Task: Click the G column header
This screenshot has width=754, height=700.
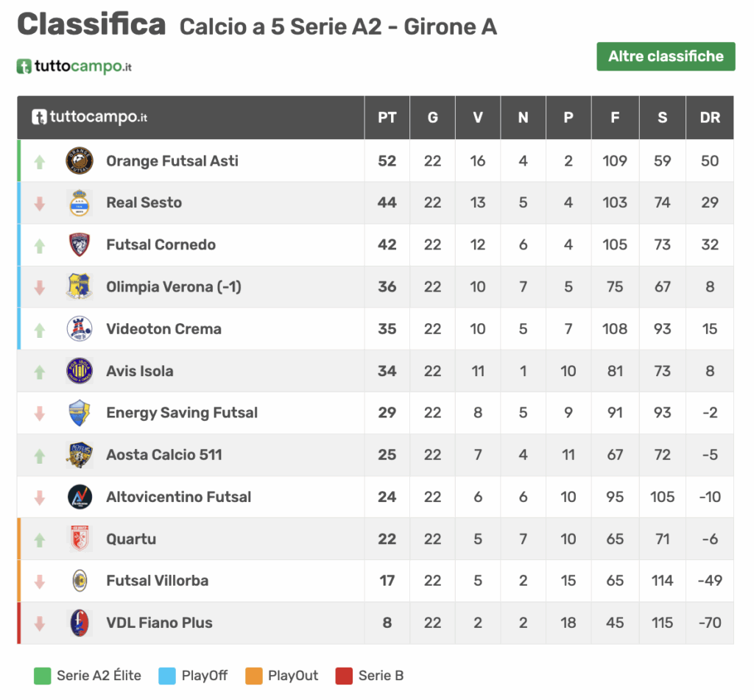Action: [432, 117]
